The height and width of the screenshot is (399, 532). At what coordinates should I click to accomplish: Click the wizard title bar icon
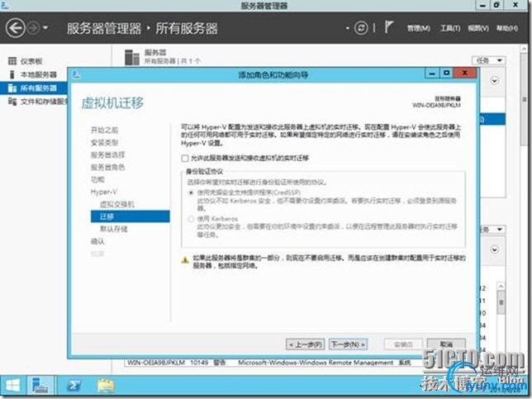tap(76, 74)
